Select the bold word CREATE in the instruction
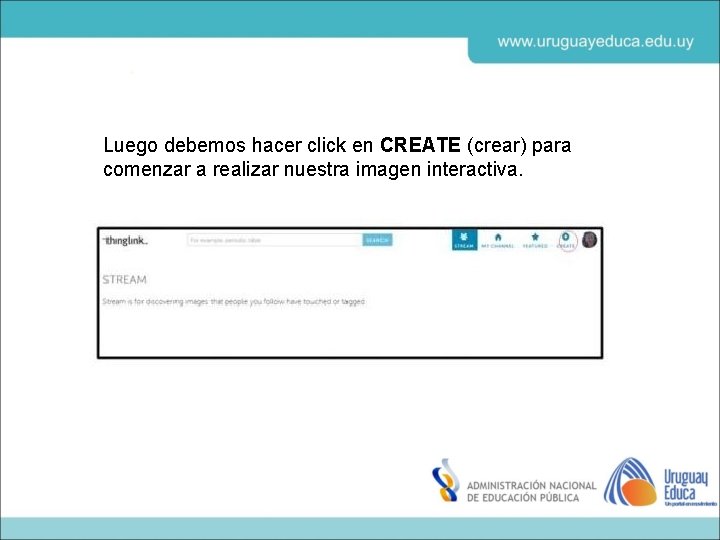Viewport: 720px width, 540px height. [420, 145]
